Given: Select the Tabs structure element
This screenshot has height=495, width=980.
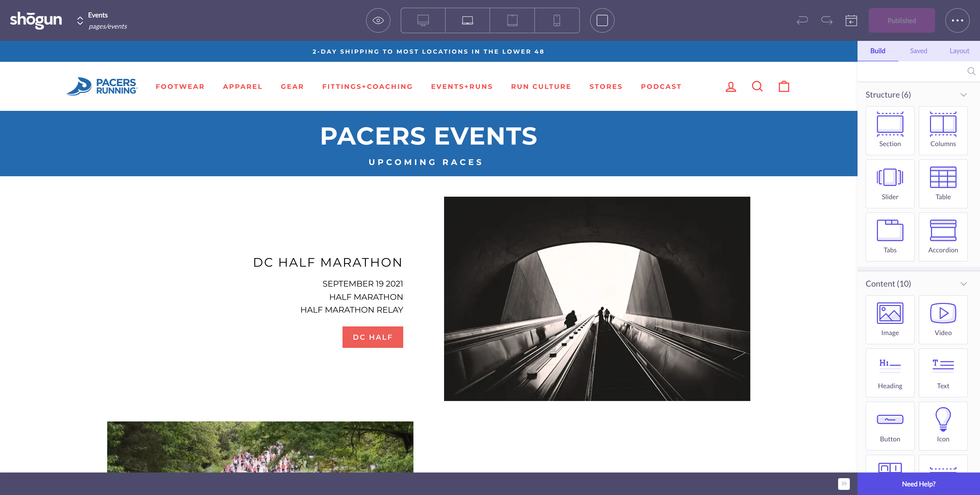Looking at the screenshot, I should pyautogui.click(x=890, y=237).
